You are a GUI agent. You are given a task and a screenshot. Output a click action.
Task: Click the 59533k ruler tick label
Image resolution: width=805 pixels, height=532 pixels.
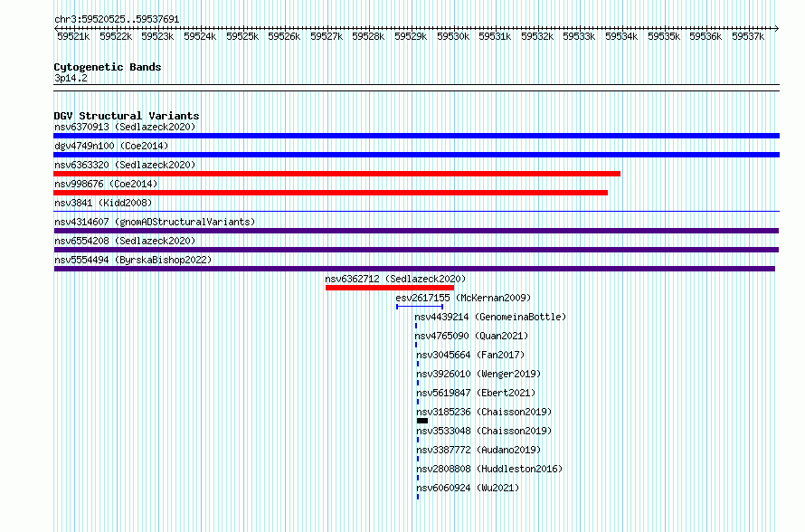[x=579, y=36]
